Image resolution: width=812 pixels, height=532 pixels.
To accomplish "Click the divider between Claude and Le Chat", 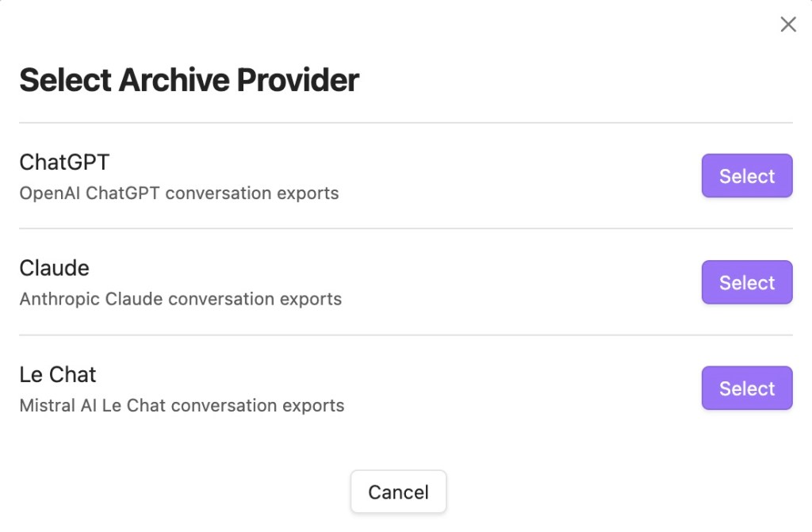I will [406, 335].
